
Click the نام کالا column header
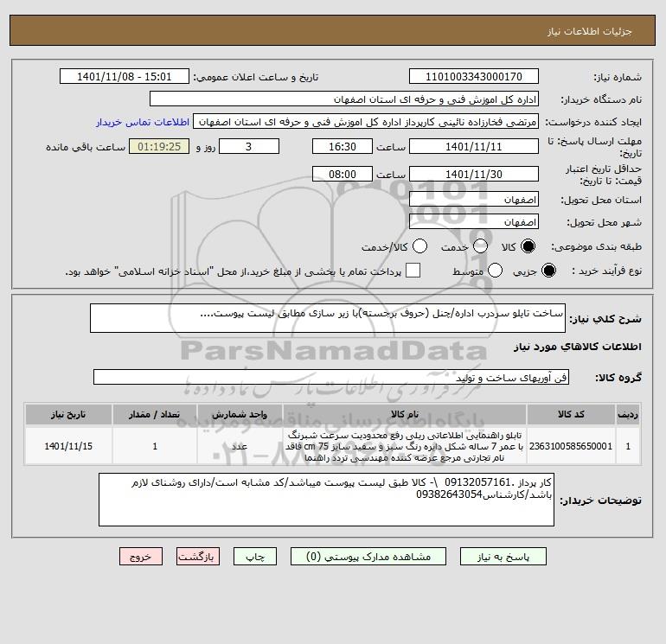coord(405,414)
